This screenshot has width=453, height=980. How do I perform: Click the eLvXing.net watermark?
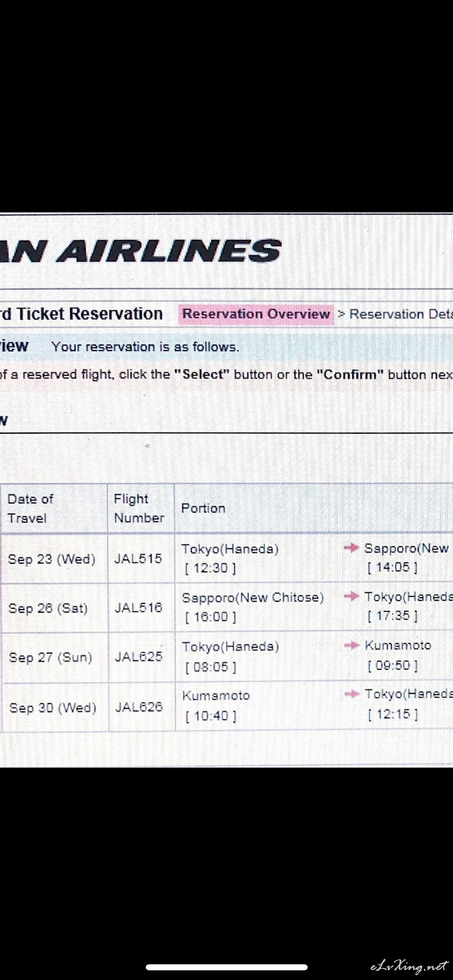408,966
